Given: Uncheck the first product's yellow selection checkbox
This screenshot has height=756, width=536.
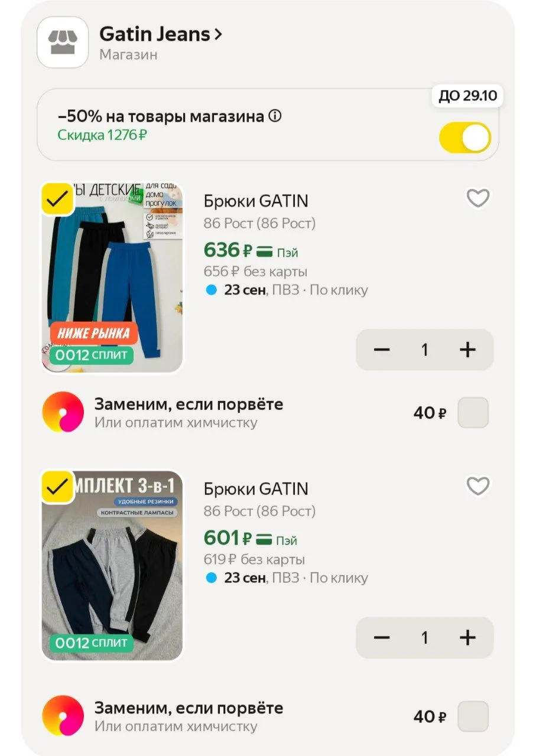Looking at the screenshot, I should [57, 199].
